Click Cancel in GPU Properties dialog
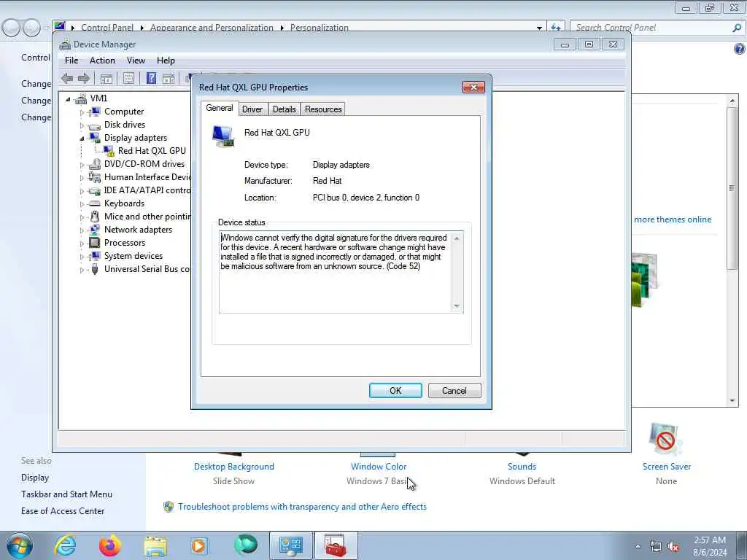The width and height of the screenshot is (747, 560). pos(454,391)
